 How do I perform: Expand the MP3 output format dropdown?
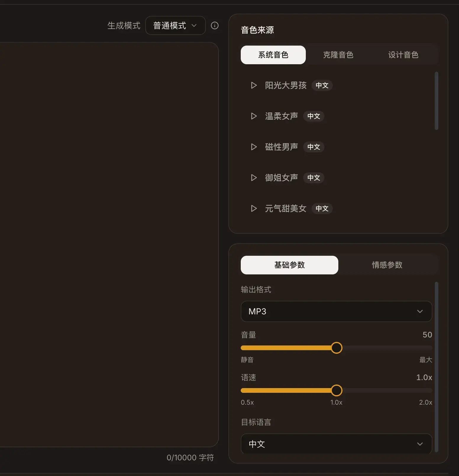coord(336,311)
